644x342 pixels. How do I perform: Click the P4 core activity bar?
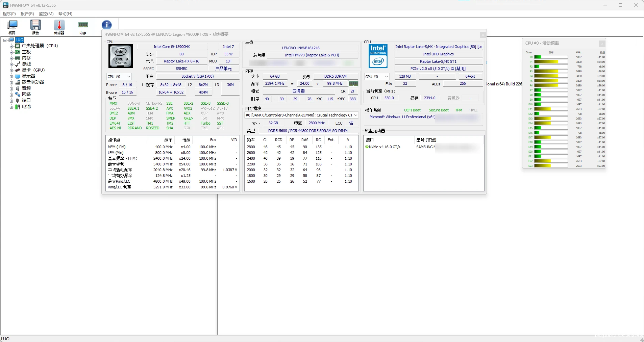(x=551, y=76)
